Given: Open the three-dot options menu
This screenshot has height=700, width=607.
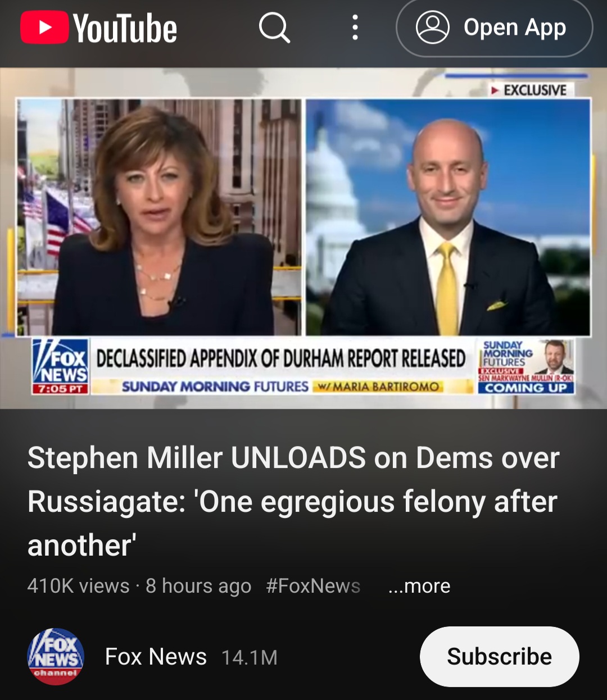Looking at the screenshot, I should [x=355, y=28].
